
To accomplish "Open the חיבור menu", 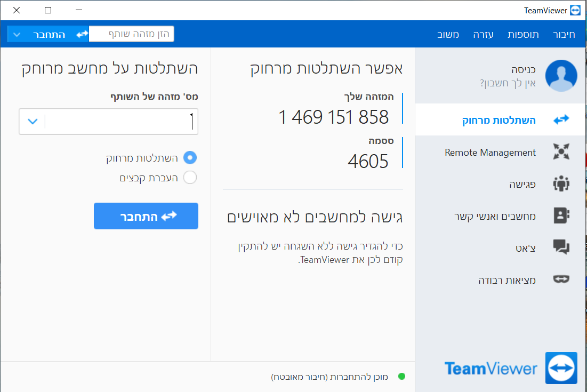I will (565, 35).
